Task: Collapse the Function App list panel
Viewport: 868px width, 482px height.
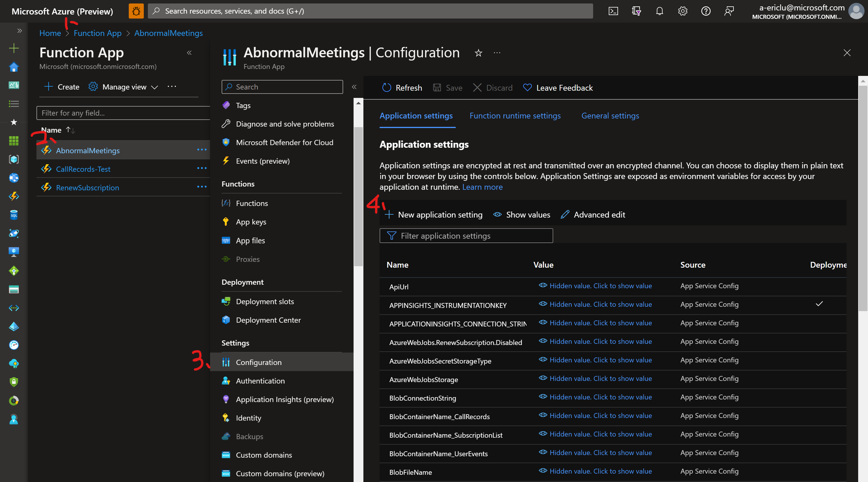Action: point(190,53)
